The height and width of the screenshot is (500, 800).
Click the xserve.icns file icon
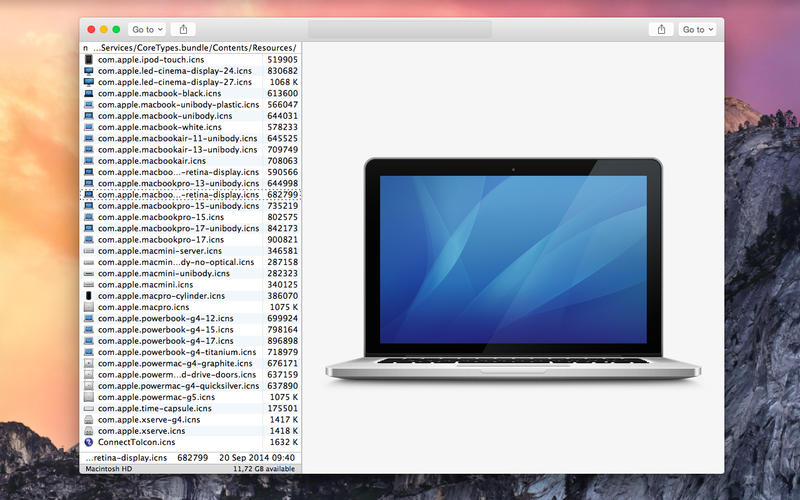89,431
